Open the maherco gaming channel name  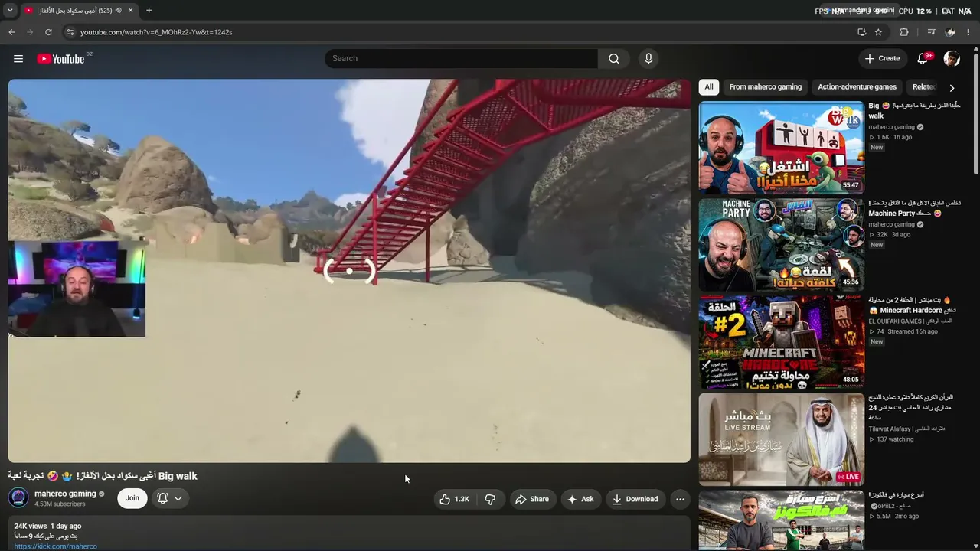65,494
